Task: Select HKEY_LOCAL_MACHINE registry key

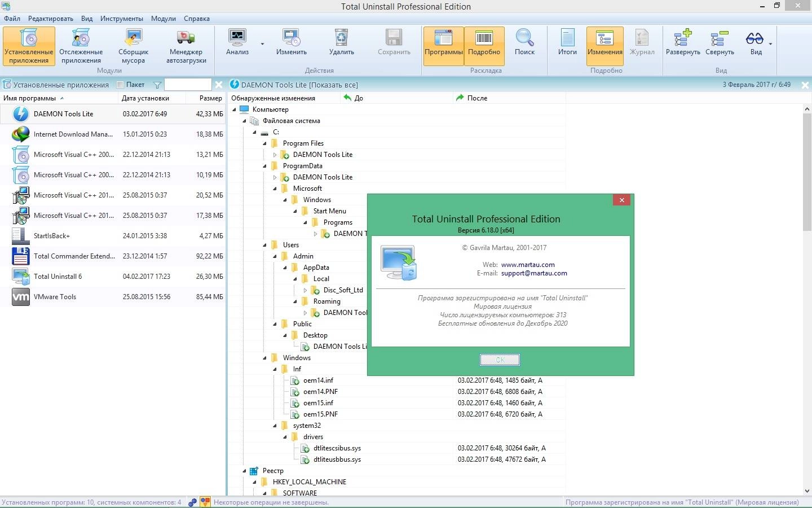Action: [x=309, y=482]
